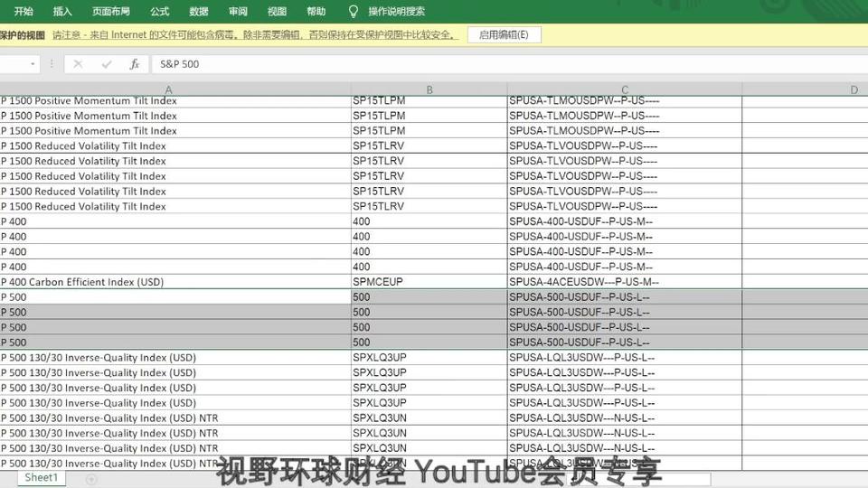The height and width of the screenshot is (488, 868).
Task: Open the 审阅 ribbon tab
Action: point(238,11)
